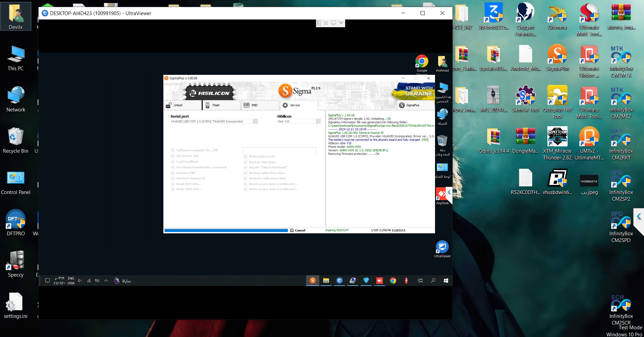The width and height of the screenshot is (644, 337).
Task: Click the Get device info option
Action: click(x=187, y=156)
